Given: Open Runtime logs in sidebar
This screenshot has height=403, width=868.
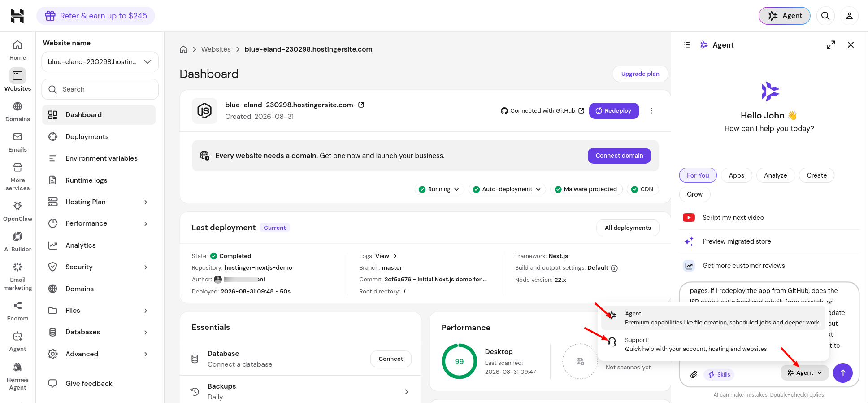Looking at the screenshot, I should (x=99, y=180).
